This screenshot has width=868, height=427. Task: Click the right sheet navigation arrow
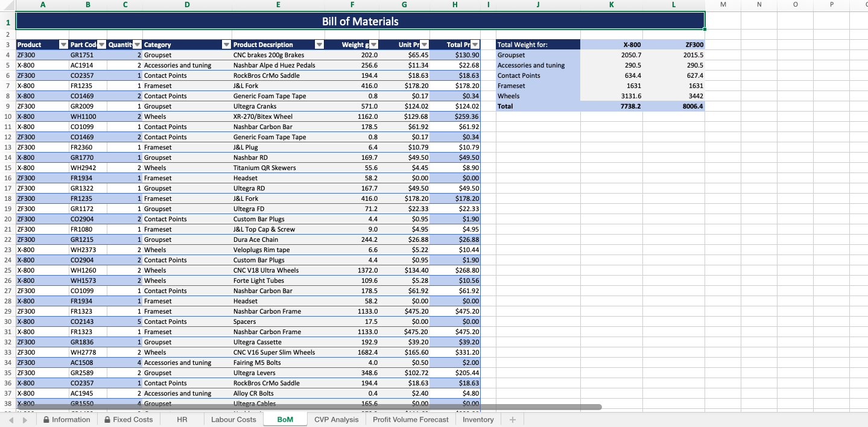pyautogui.click(x=24, y=419)
